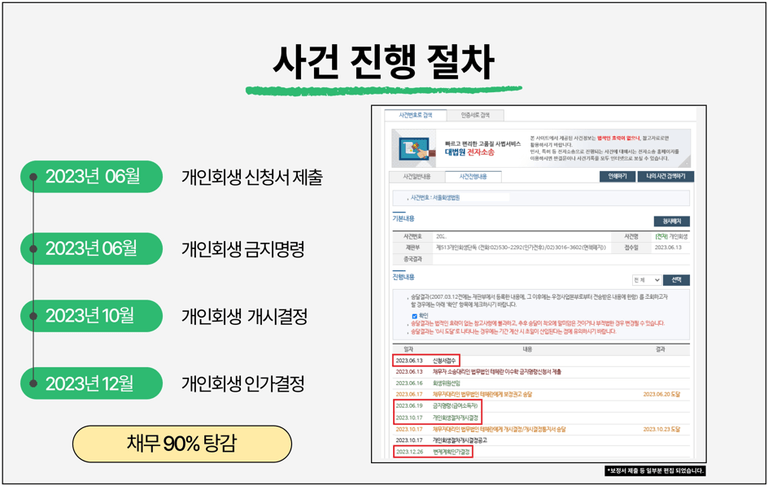
Task: Open the 전체 filter dropdown in 진행내용
Action: click(645, 280)
